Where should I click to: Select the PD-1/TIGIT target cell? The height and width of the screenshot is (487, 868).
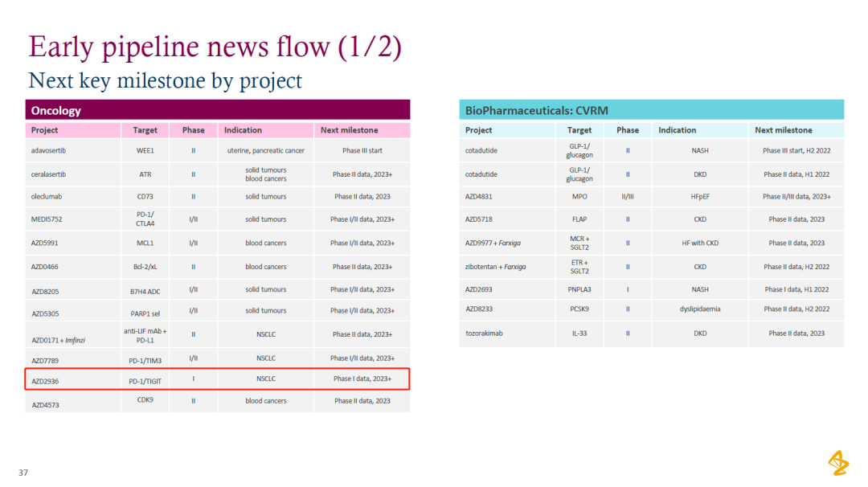(x=145, y=379)
